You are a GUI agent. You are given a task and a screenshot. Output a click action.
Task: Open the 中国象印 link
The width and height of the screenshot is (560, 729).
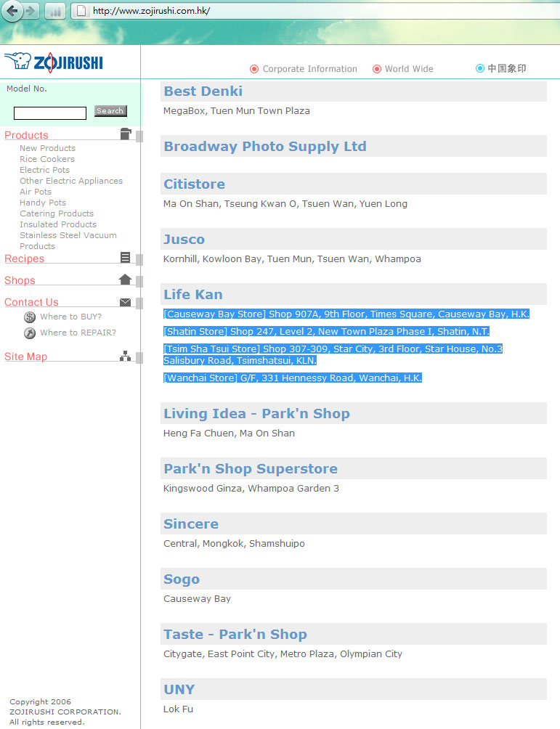507,68
